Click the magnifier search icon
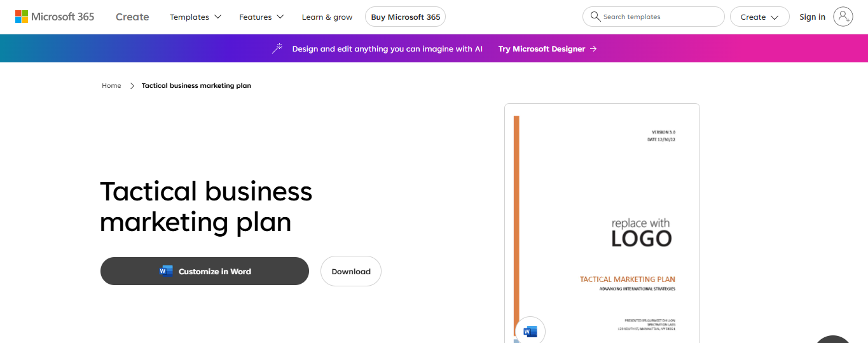This screenshot has height=343, width=868. point(595,17)
